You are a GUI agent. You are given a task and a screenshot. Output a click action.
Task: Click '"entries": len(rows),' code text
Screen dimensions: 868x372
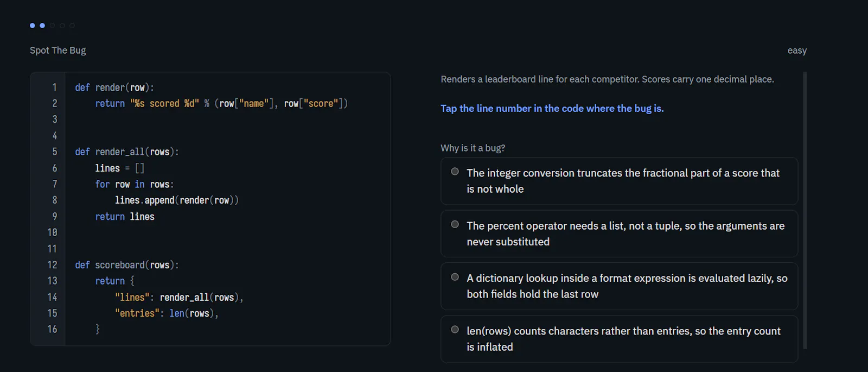click(167, 313)
